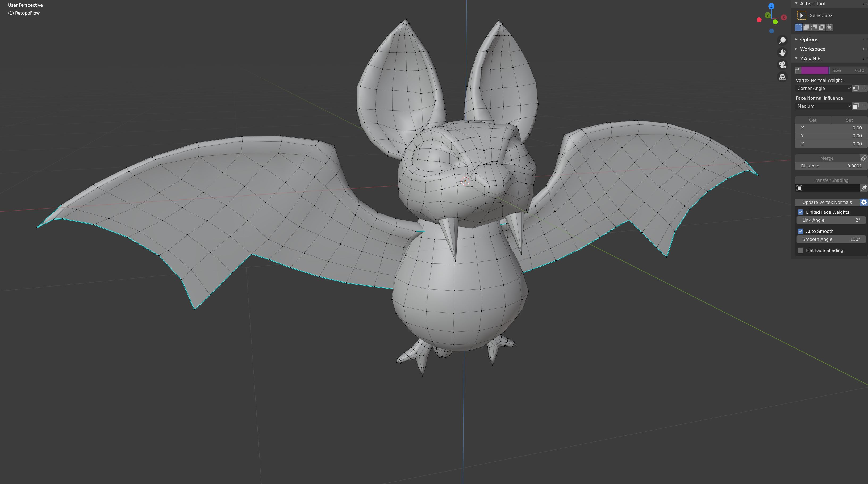
Task: Click the Get normal button
Action: [x=813, y=120]
